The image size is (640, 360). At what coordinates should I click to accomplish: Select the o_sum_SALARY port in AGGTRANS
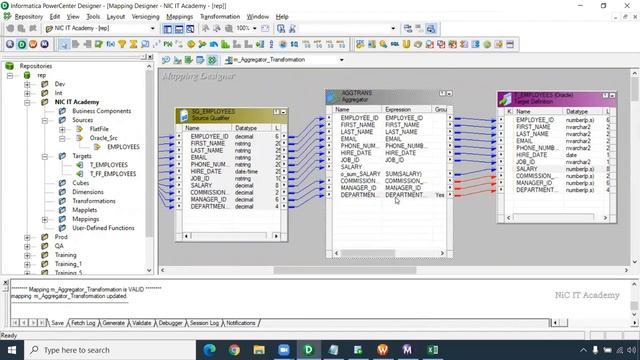pos(360,174)
